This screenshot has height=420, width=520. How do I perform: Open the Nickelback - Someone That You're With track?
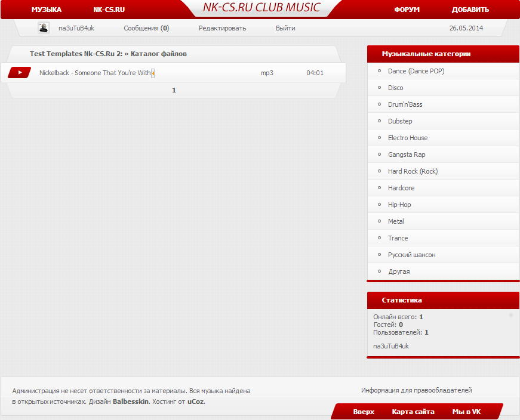click(x=95, y=73)
